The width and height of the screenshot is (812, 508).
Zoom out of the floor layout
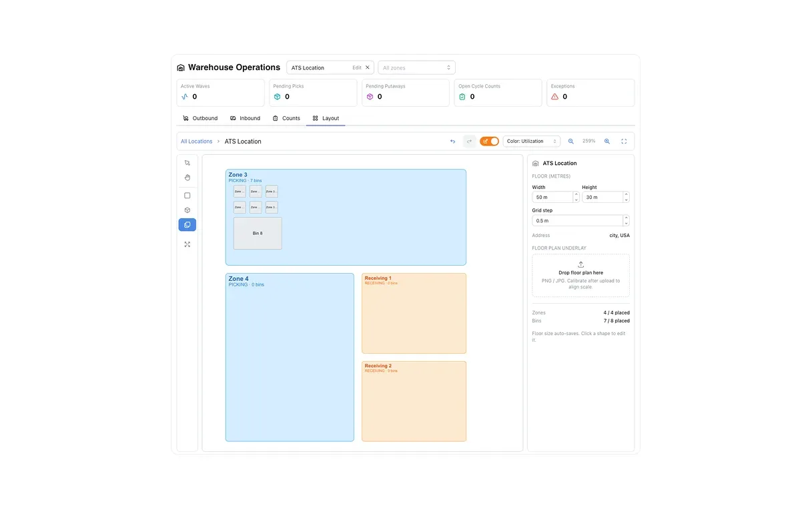click(x=571, y=142)
